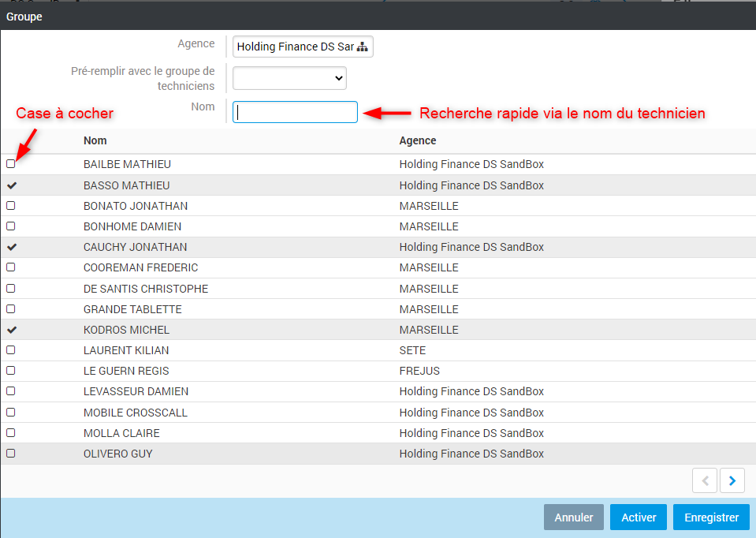This screenshot has height=538, width=756.
Task: Enable the checkbox for OLIVERO GUY
Action: coord(11,454)
